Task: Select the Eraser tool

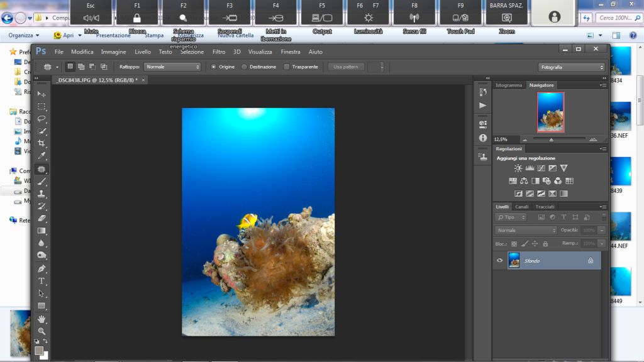Action: 42,218
